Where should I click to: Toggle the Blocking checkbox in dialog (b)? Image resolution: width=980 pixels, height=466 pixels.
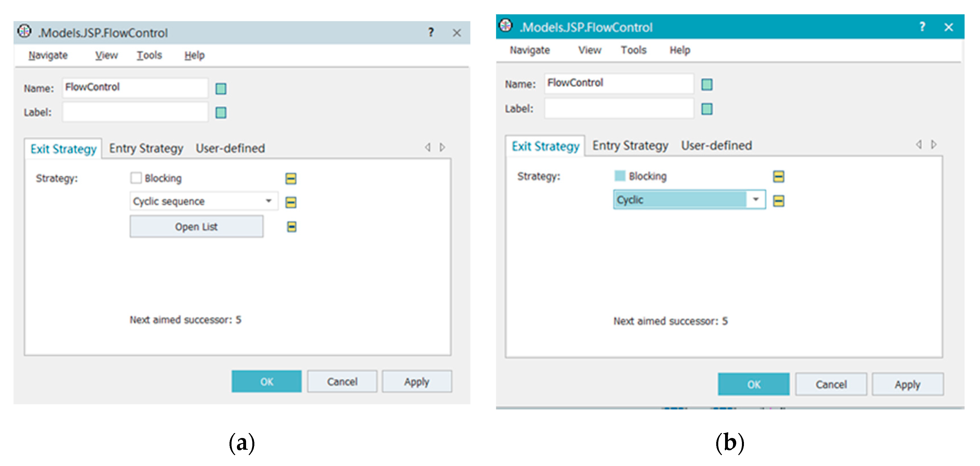point(620,176)
